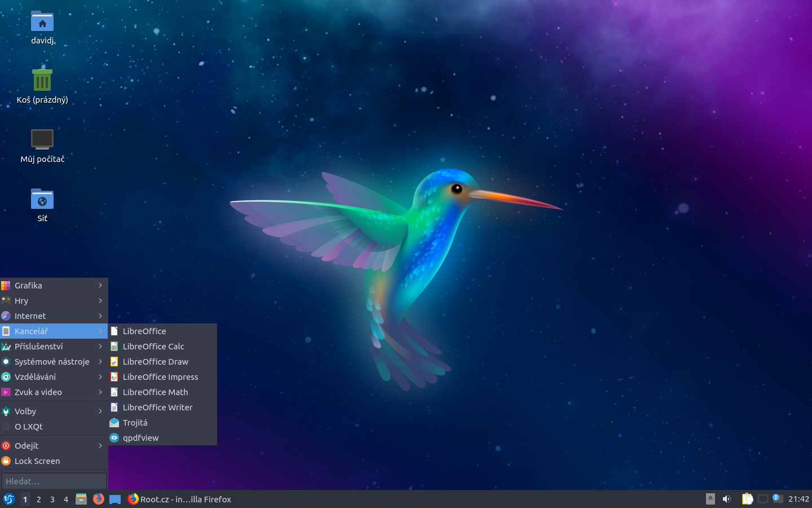
Task: Click the removable media eject icon
Action: click(x=709, y=499)
